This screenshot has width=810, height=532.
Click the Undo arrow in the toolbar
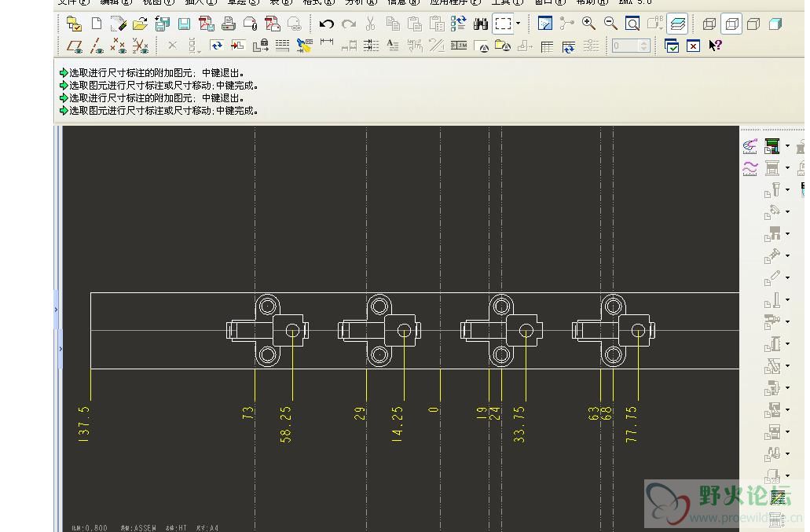(327, 24)
